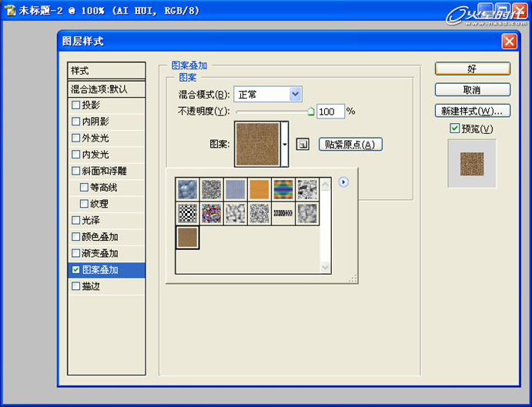The height and width of the screenshot is (407, 532).
Task: Uncheck the 预览 preview checkbox
Action: [455, 128]
